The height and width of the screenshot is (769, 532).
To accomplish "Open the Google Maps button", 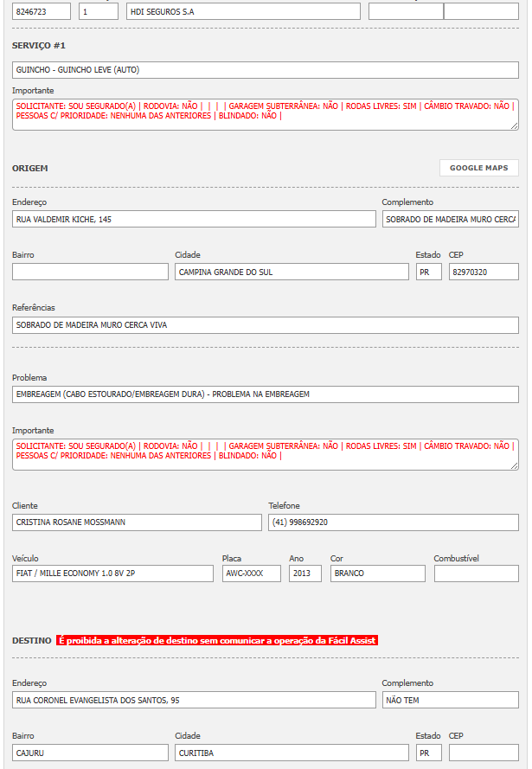I will (478, 168).
